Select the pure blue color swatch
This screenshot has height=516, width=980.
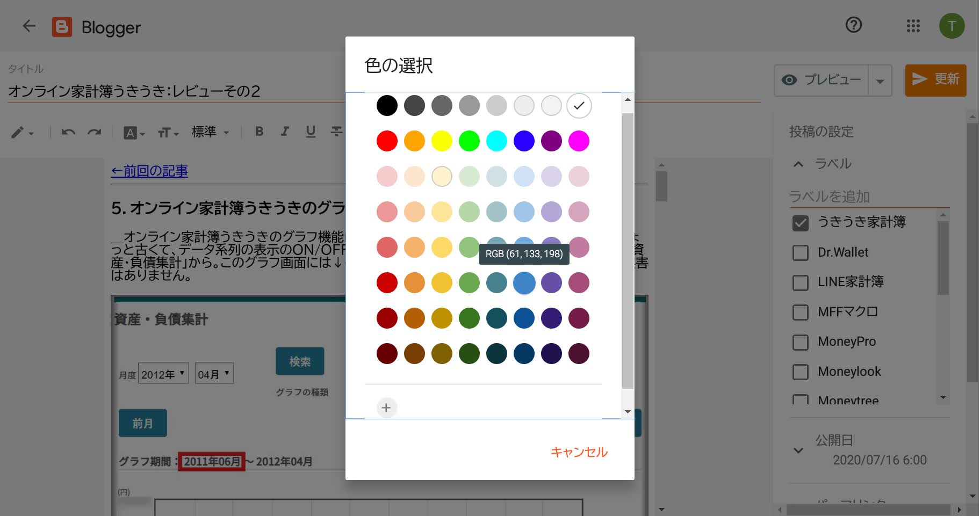pyautogui.click(x=524, y=141)
